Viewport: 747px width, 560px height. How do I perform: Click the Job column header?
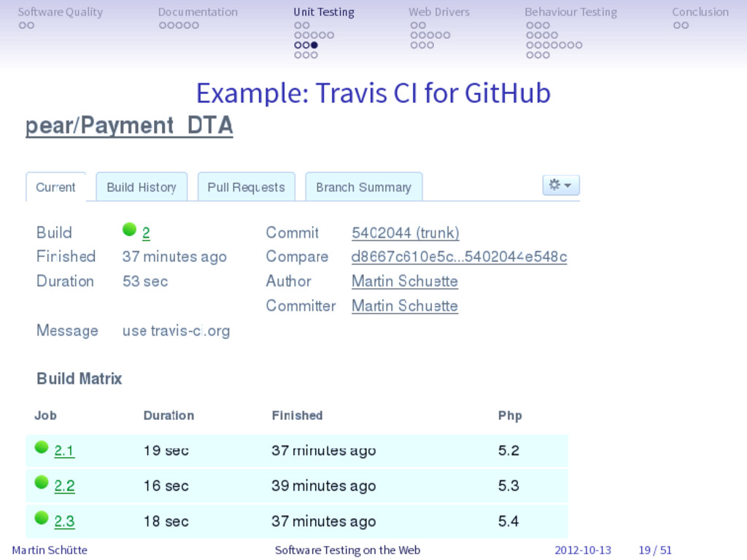tap(45, 416)
